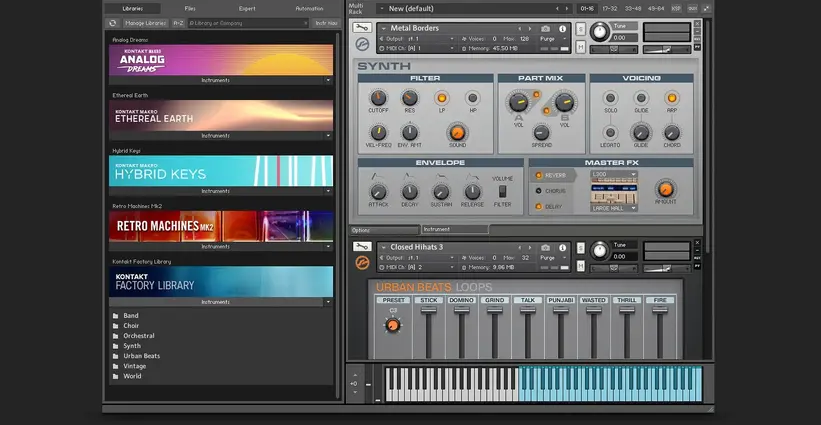Open the World folder
Image resolution: width=821 pixels, height=425 pixels.
point(132,376)
